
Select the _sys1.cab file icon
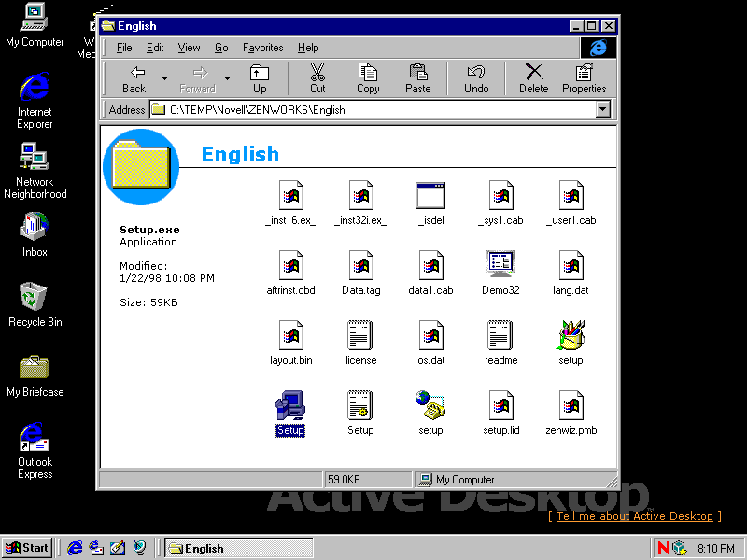500,195
